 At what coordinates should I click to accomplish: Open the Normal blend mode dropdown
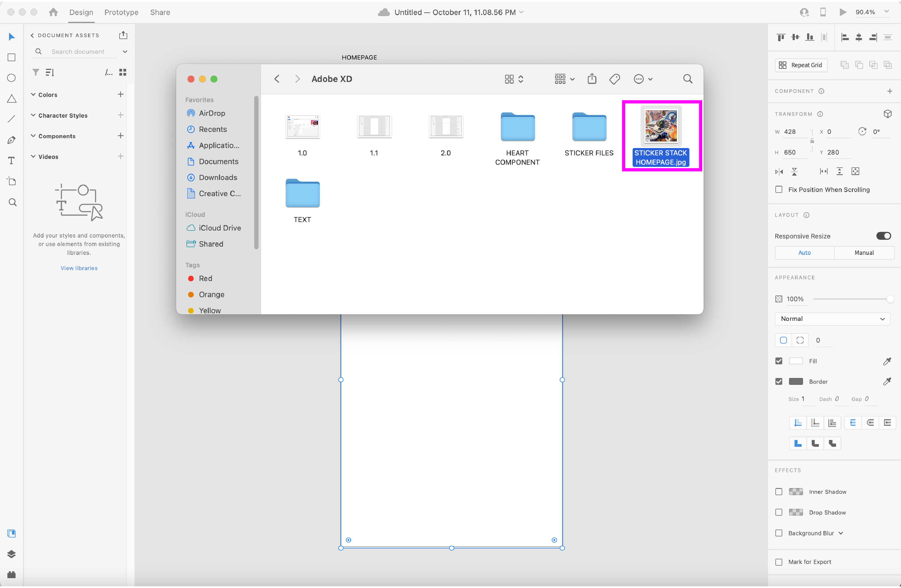[x=832, y=319]
